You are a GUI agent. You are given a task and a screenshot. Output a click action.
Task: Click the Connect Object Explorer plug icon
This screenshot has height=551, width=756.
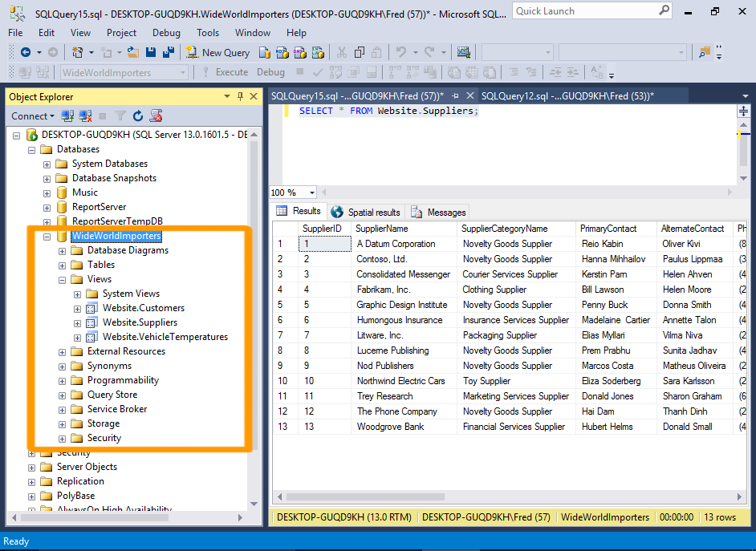click(68, 116)
